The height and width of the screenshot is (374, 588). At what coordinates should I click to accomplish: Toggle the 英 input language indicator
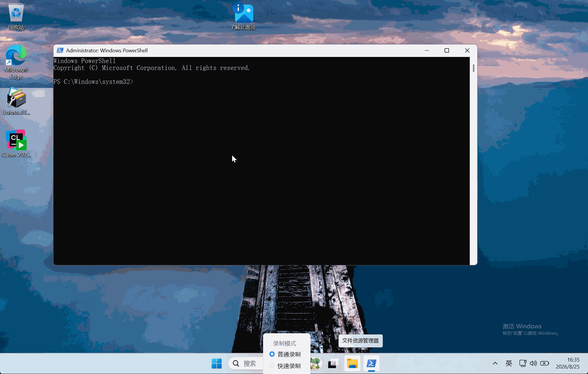(509, 363)
